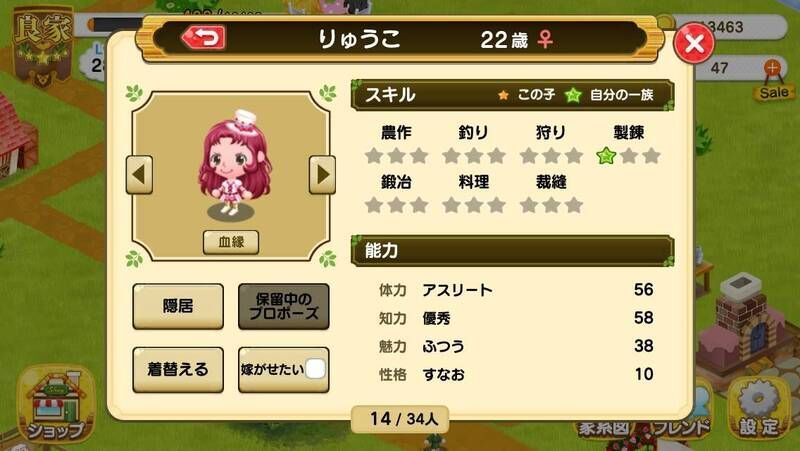Show previous character with left arrow
The image size is (800, 451).
139,174
